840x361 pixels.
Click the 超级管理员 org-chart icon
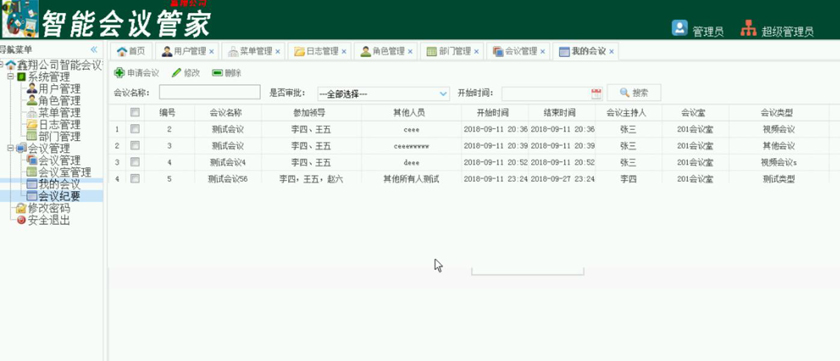click(x=748, y=28)
